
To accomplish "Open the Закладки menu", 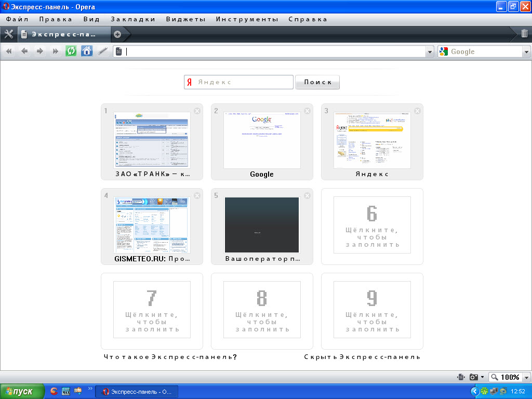I will tap(133, 19).
